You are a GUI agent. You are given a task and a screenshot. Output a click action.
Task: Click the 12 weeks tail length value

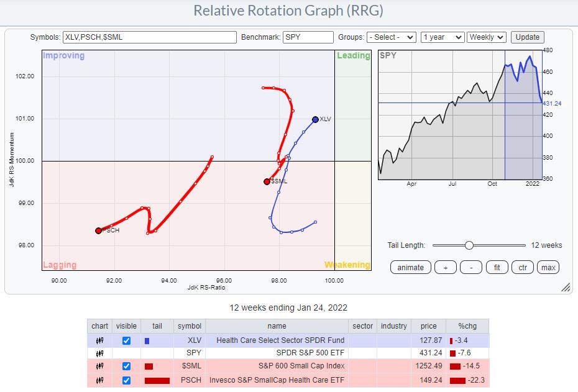point(546,245)
